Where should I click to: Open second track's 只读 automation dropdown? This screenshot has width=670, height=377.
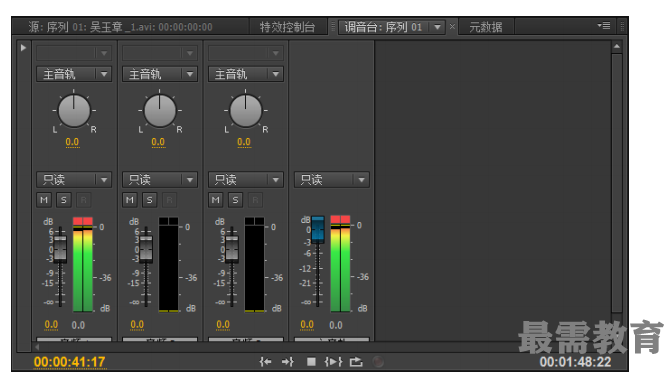[x=160, y=180]
